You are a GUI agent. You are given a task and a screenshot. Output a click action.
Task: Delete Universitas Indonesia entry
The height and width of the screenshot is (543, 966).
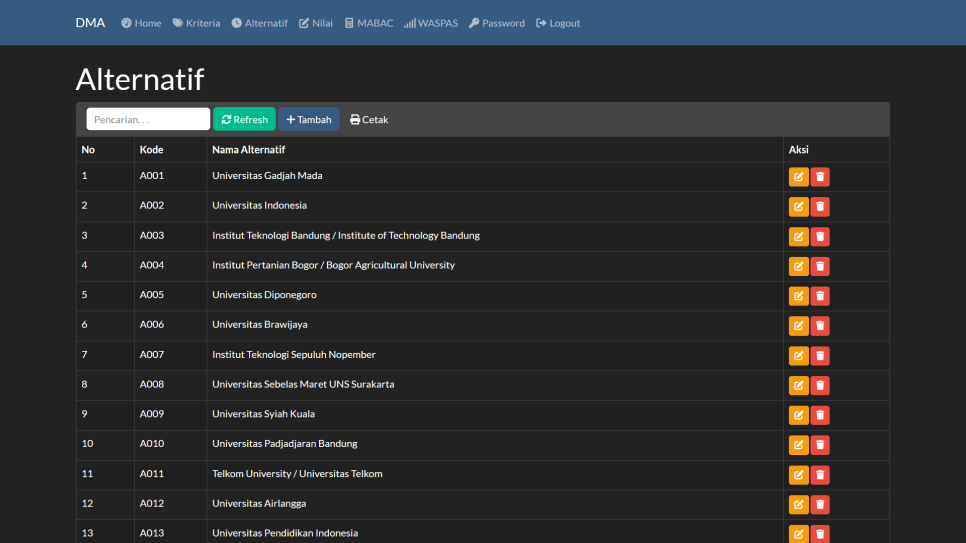click(x=820, y=206)
